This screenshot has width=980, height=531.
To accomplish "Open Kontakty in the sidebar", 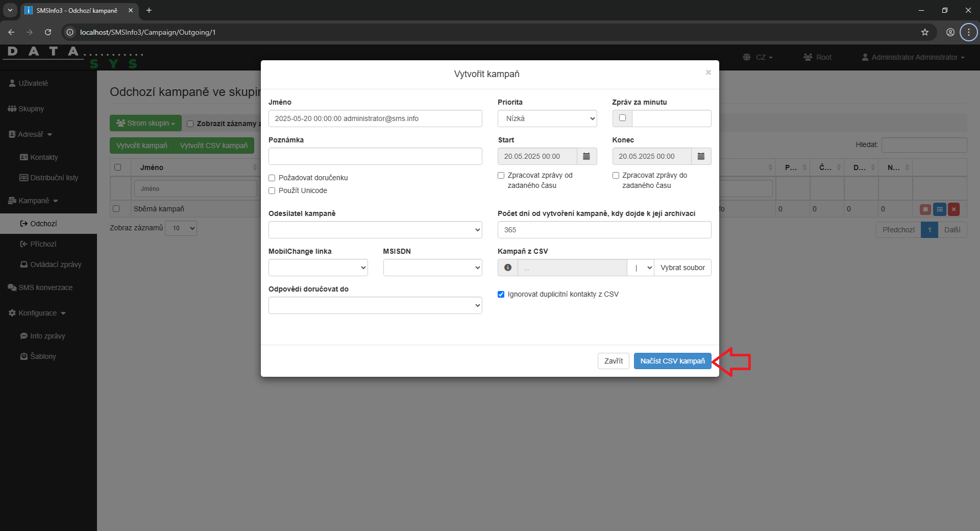I will click(x=44, y=157).
